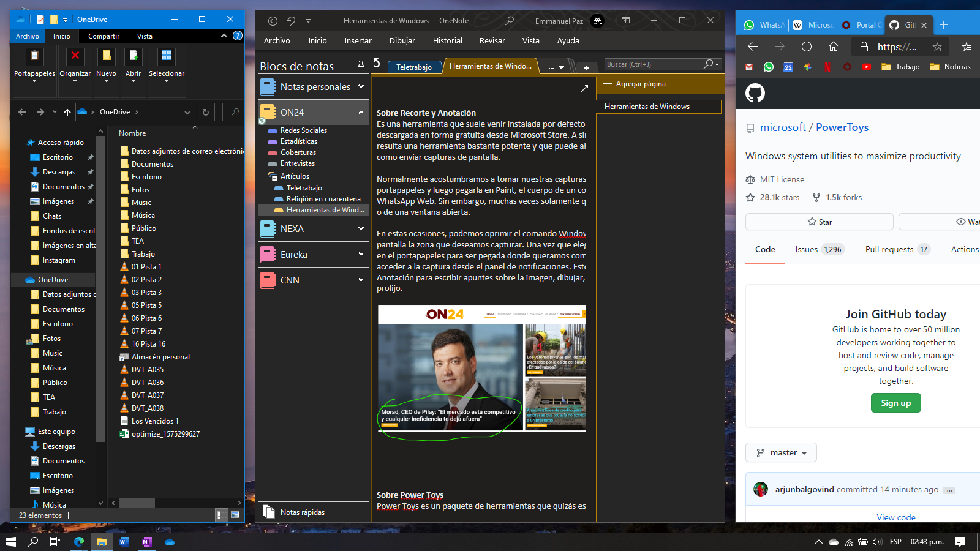Open PowerToys repository link
The width and height of the screenshot is (980, 551).
click(842, 127)
